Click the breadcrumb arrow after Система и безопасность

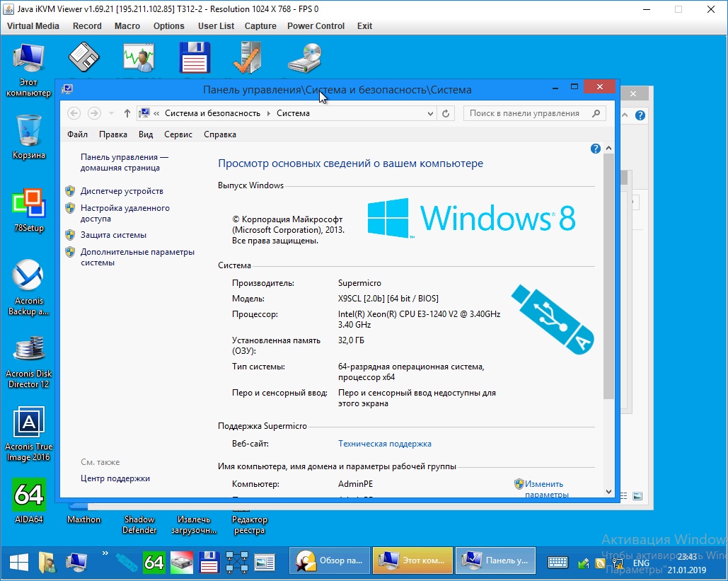pyautogui.click(x=268, y=113)
